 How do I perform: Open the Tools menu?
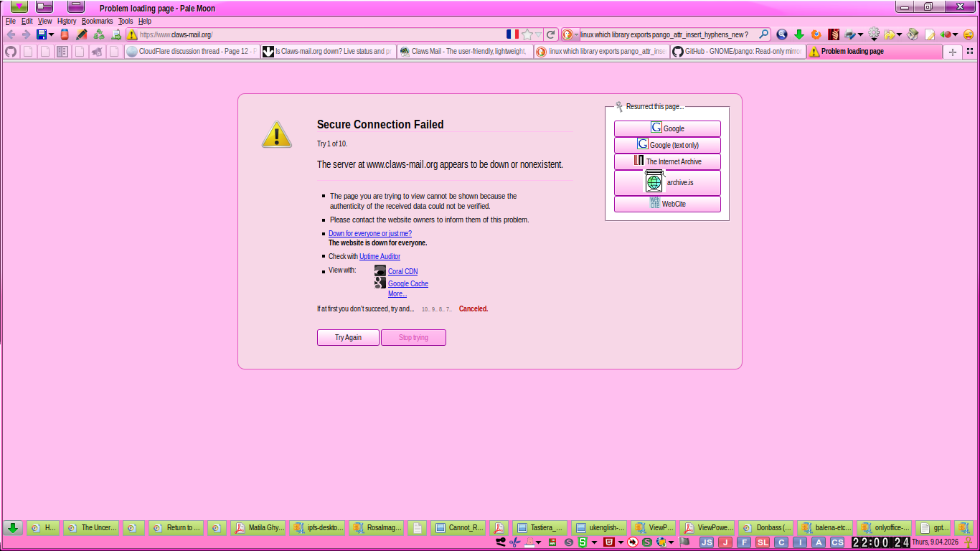[126, 22]
